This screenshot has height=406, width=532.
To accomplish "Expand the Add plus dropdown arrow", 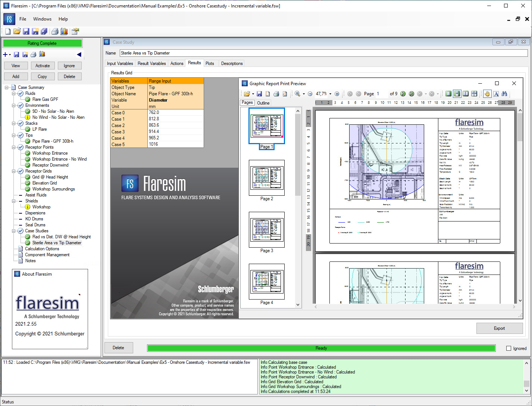I will [x=10, y=55].
